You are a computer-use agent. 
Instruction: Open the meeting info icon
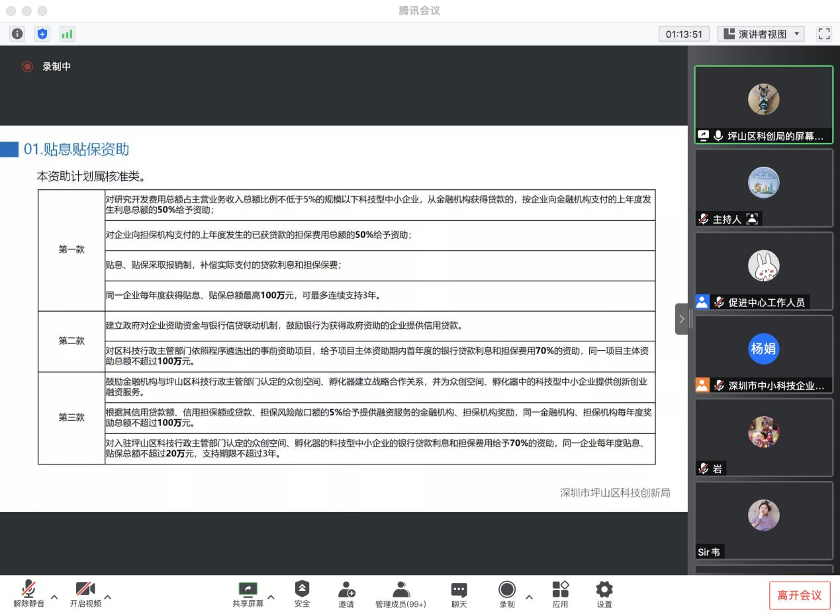[x=17, y=34]
